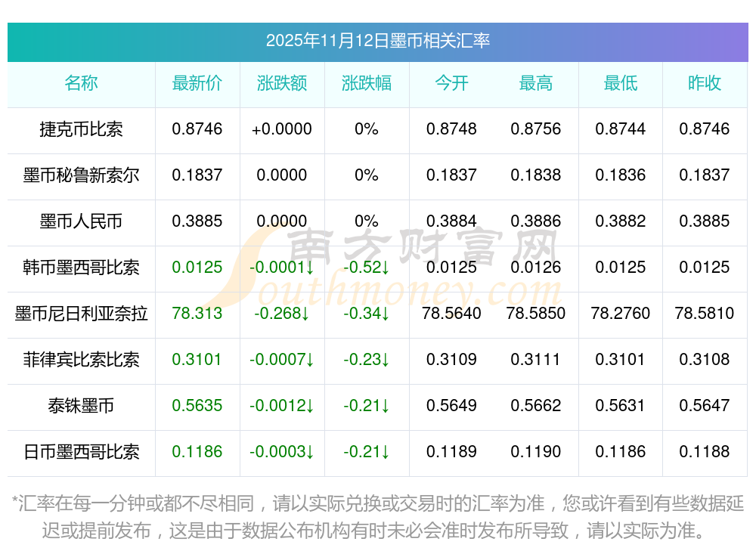The image size is (756, 554).
Task: Click the 0.5649 opening price
Action: 451,406
